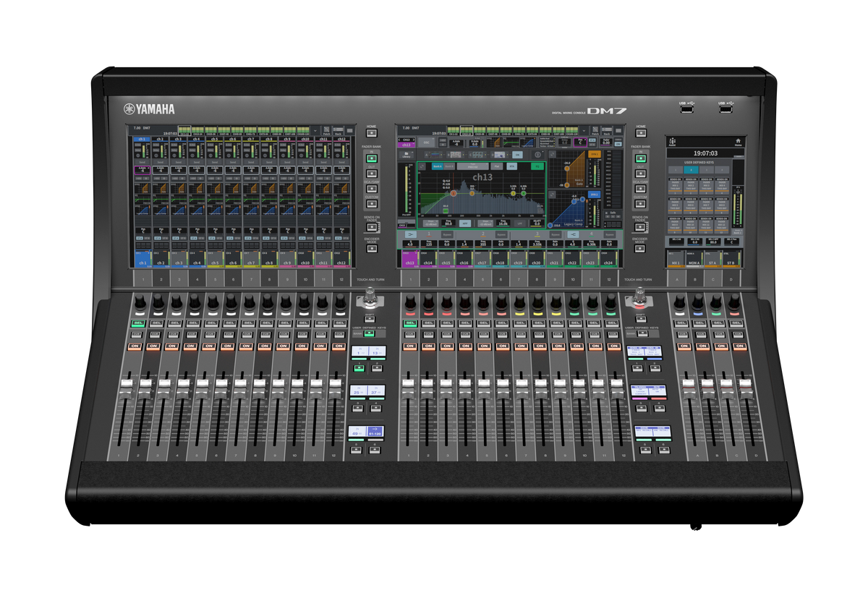This screenshot has width=868, height=593.
Task: Select User Defined Keys bank 2 on the utility screen
Action: pos(691,170)
